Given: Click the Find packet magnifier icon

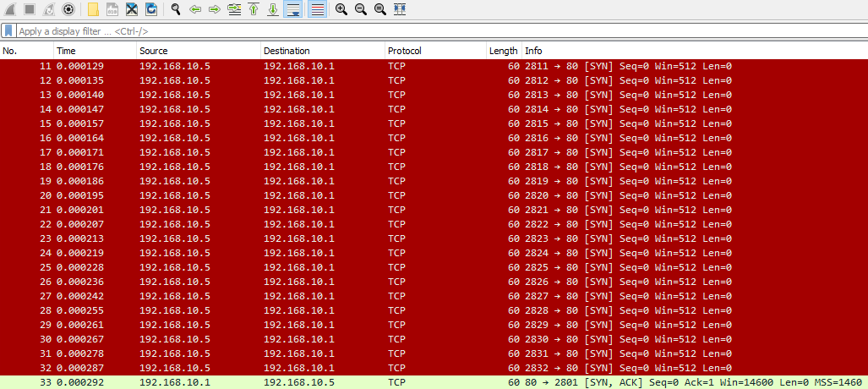Looking at the screenshot, I should point(176,9).
